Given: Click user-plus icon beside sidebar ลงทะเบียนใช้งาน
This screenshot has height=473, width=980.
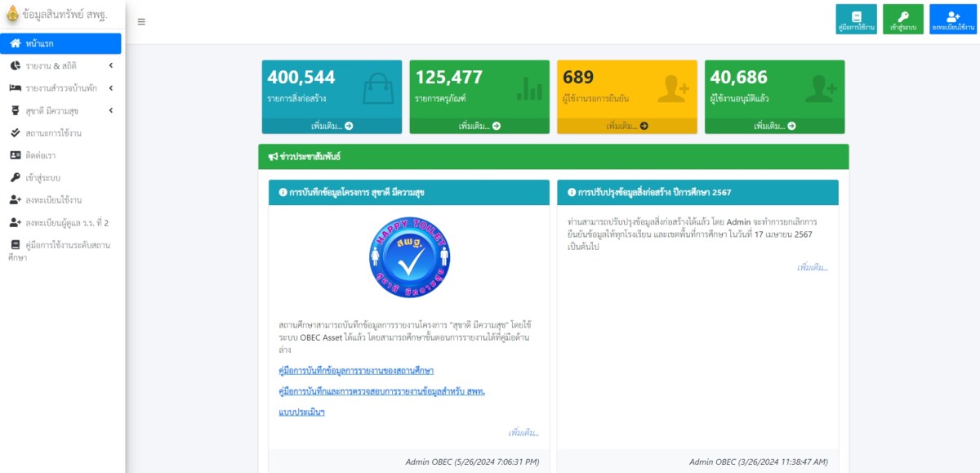Looking at the screenshot, I should pos(16,199).
